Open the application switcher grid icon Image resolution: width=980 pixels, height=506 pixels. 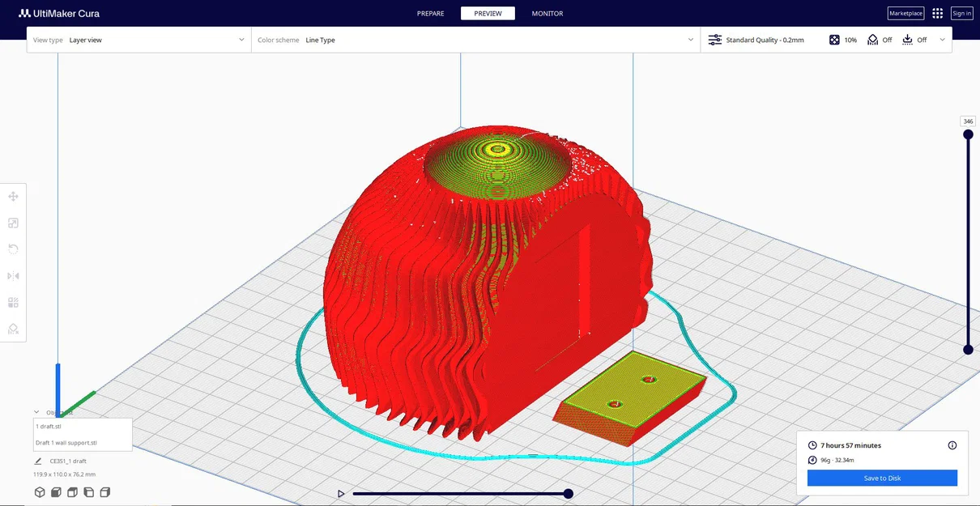click(937, 13)
